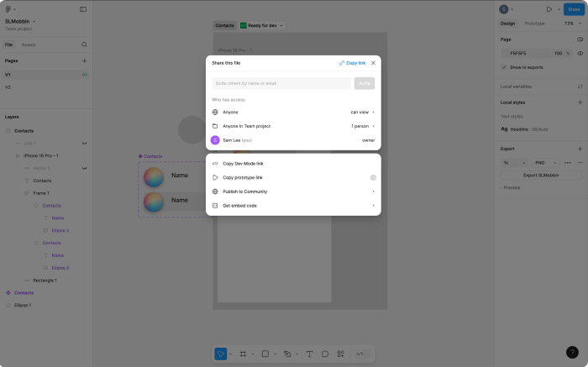Open page options icon in Page section

pyautogui.click(x=580, y=39)
